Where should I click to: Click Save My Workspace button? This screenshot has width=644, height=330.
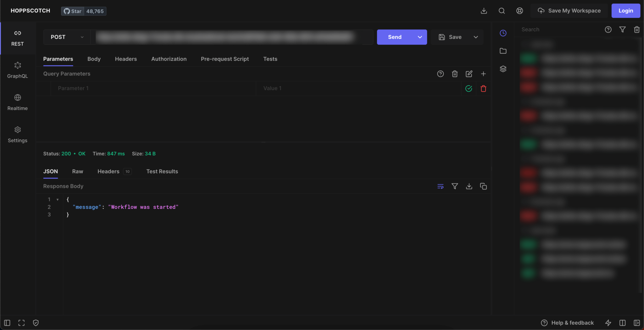click(x=569, y=11)
